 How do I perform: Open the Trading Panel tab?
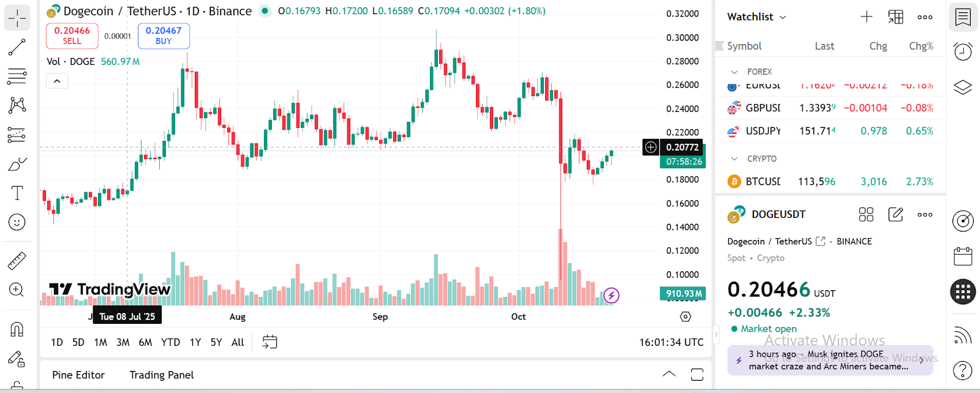162,375
